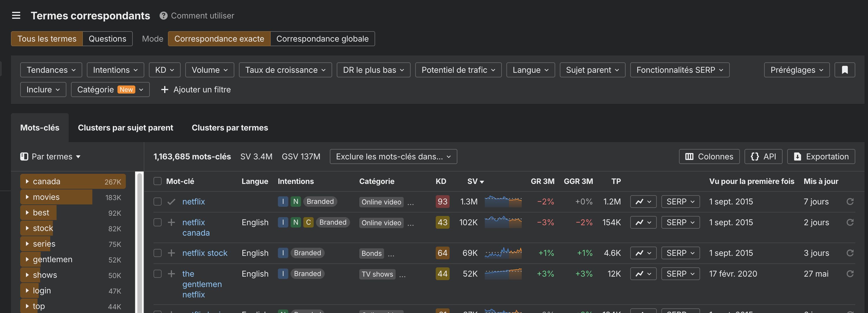Click the Par termes panel icon
This screenshot has height=313, width=868.
[x=24, y=156]
